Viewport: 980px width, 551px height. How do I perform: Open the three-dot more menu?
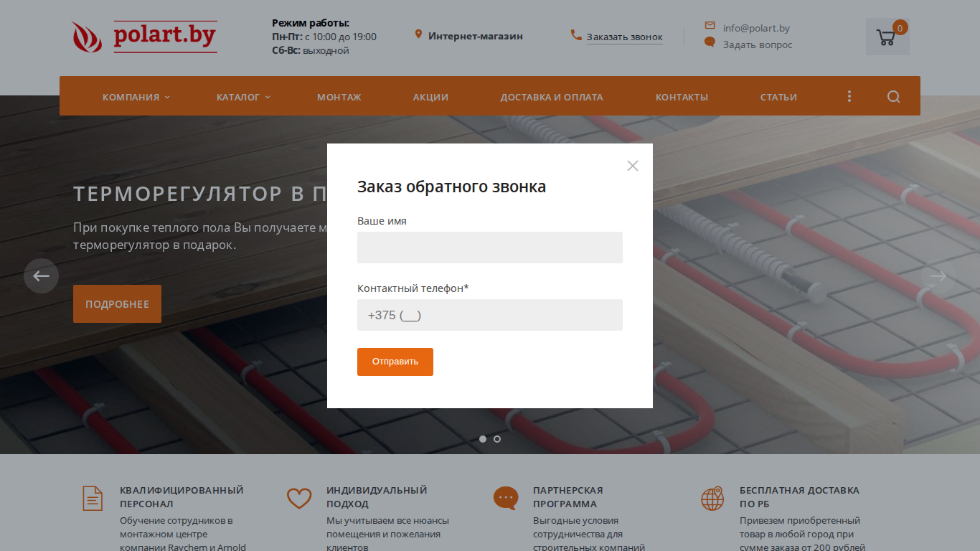pos(849,96)
